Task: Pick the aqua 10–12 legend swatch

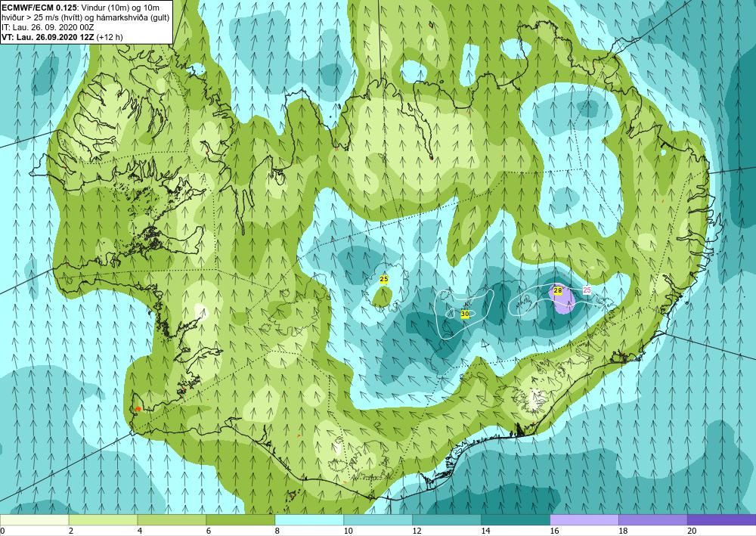Action: point(377,520)
